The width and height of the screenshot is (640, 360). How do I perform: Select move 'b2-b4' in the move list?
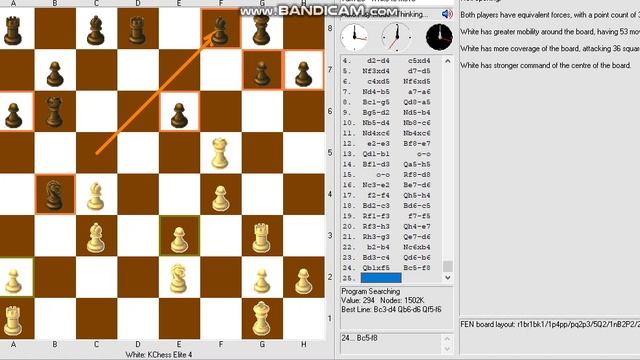[x=378, y=247]
